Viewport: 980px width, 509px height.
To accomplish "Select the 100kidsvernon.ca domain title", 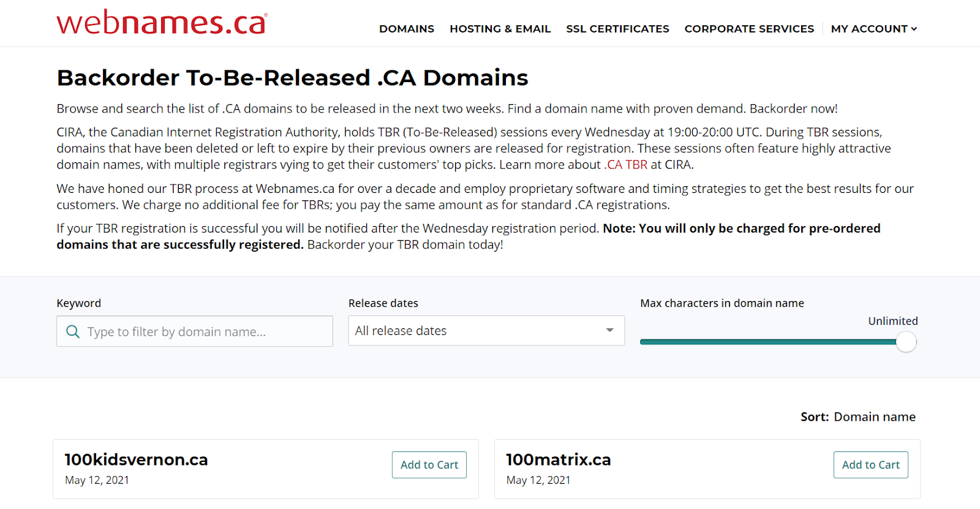I will click(136, 459).
